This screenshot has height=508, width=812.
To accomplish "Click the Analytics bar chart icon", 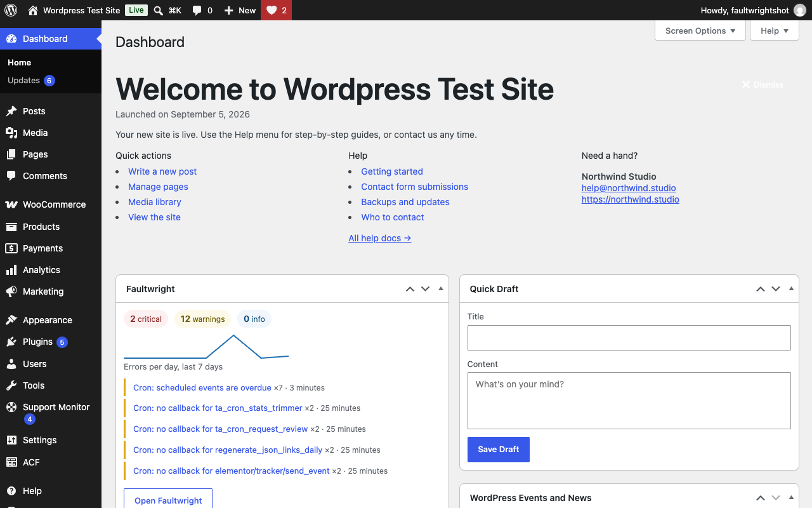I will pyautogui.click(x=11, y=270).
